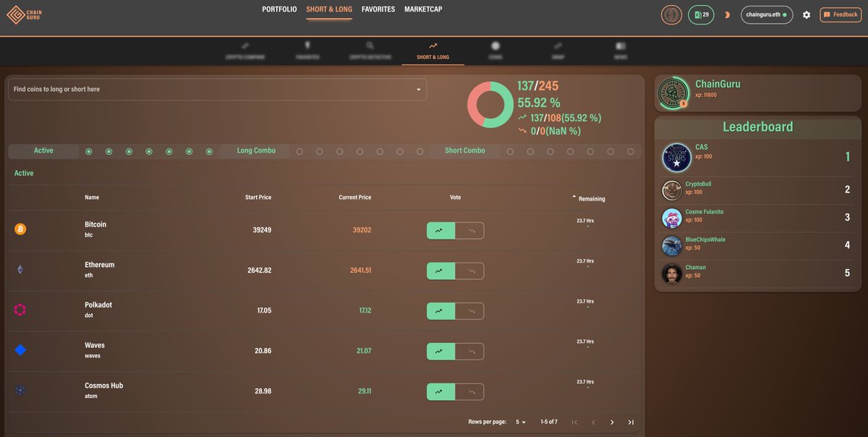
Task: Click the last filled circle before Long Combo
Action: tap(209, 151)
